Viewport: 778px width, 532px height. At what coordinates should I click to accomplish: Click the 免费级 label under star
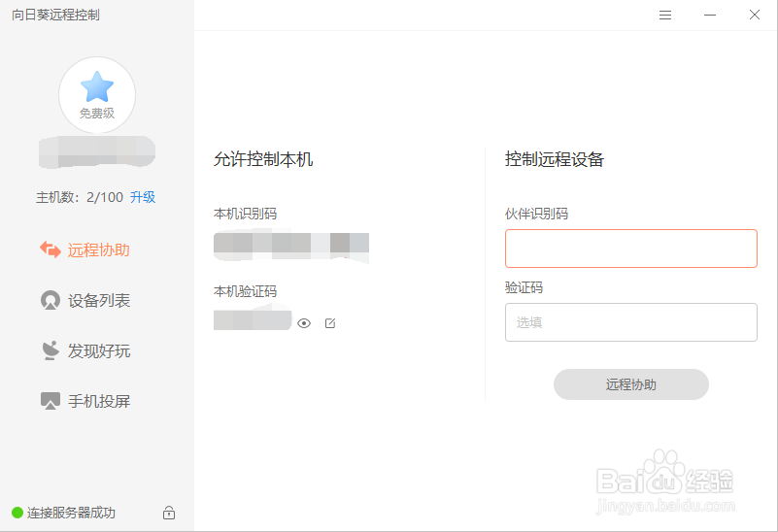(x=97, y=113)
